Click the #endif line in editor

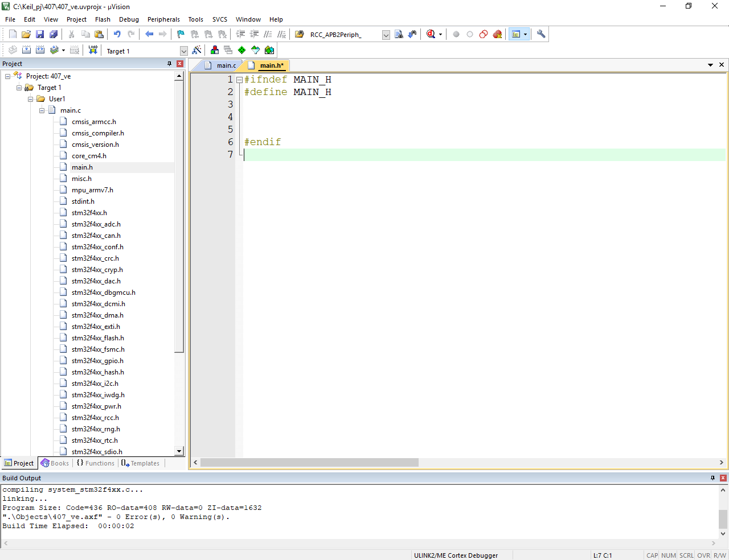pos(263,142)
